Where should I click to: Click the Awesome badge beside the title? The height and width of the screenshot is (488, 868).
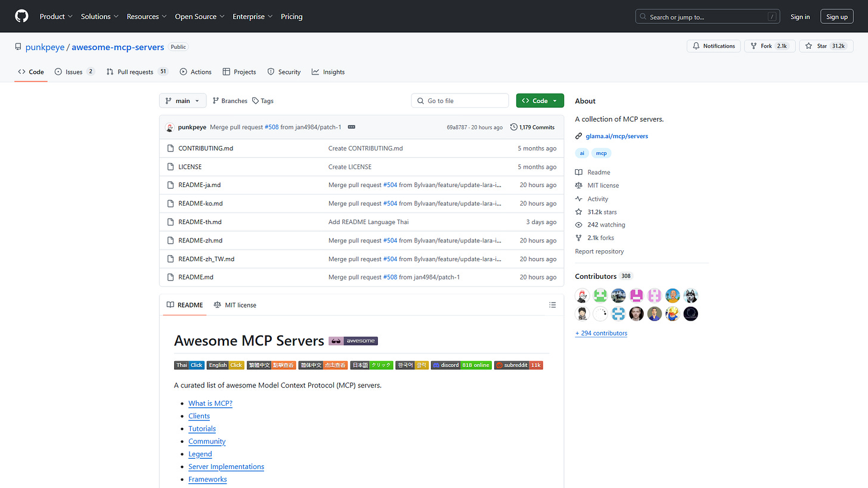point(353,341)
